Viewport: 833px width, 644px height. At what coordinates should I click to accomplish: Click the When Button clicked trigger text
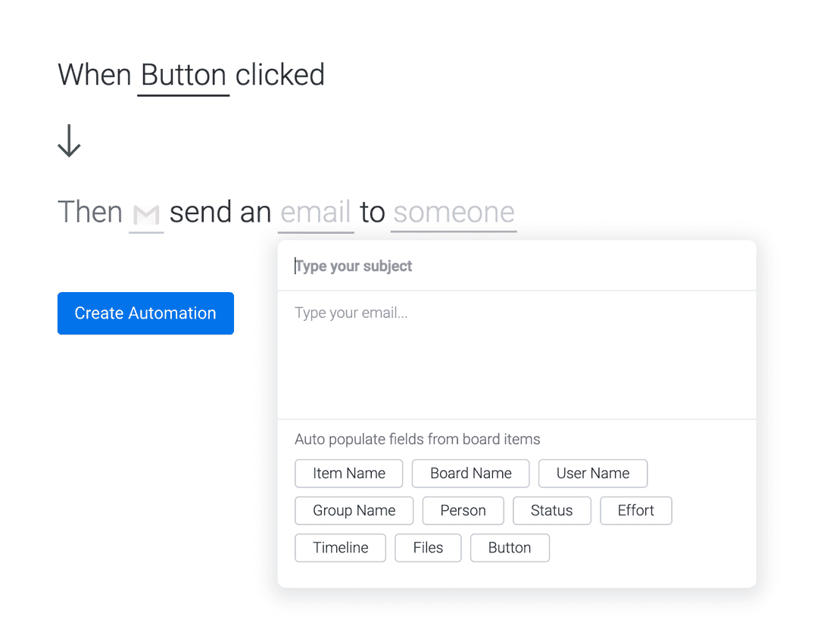(189, 74)
